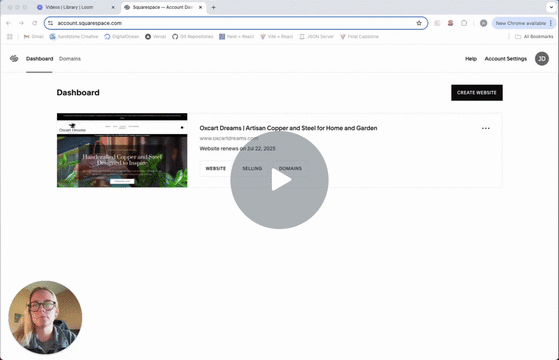Open Account Settings
Screen dimensions: 559x360
click(506, 58)
